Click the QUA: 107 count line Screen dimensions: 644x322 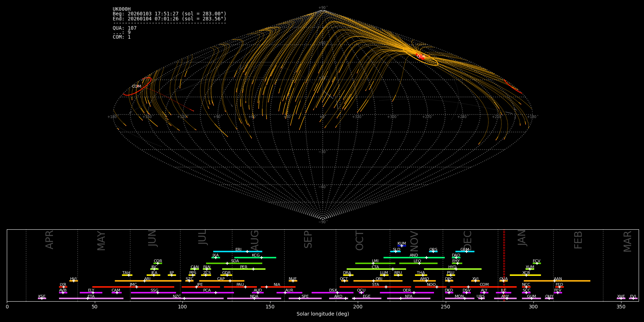pos(125,28)
